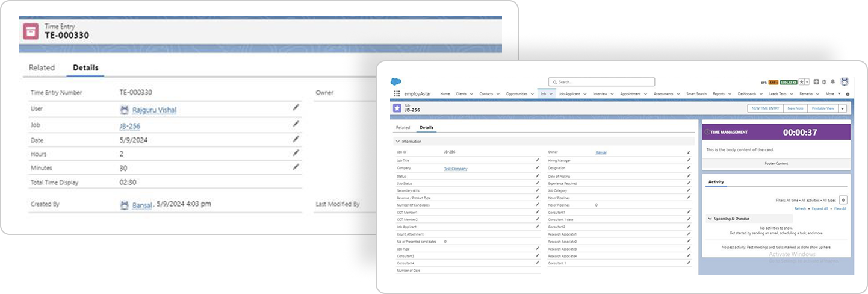Click the Activity filter settings gear

843,200
